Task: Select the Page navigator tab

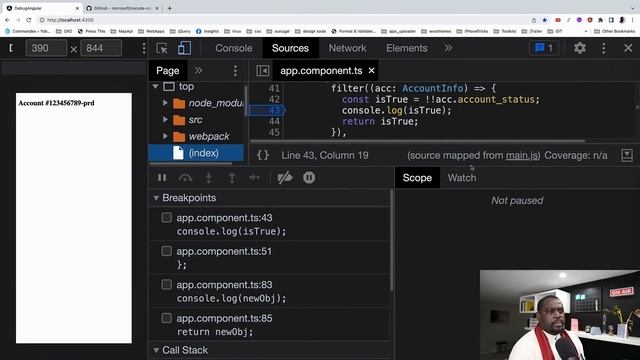Action: pyautogui.click(x=167, y=71)
